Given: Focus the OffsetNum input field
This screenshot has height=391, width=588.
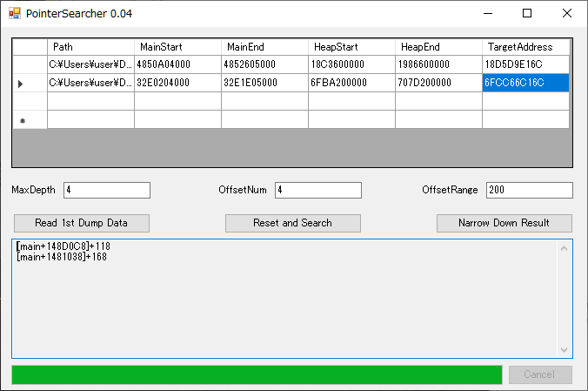Looking at the screenshot, I should (x=318, y=190).
